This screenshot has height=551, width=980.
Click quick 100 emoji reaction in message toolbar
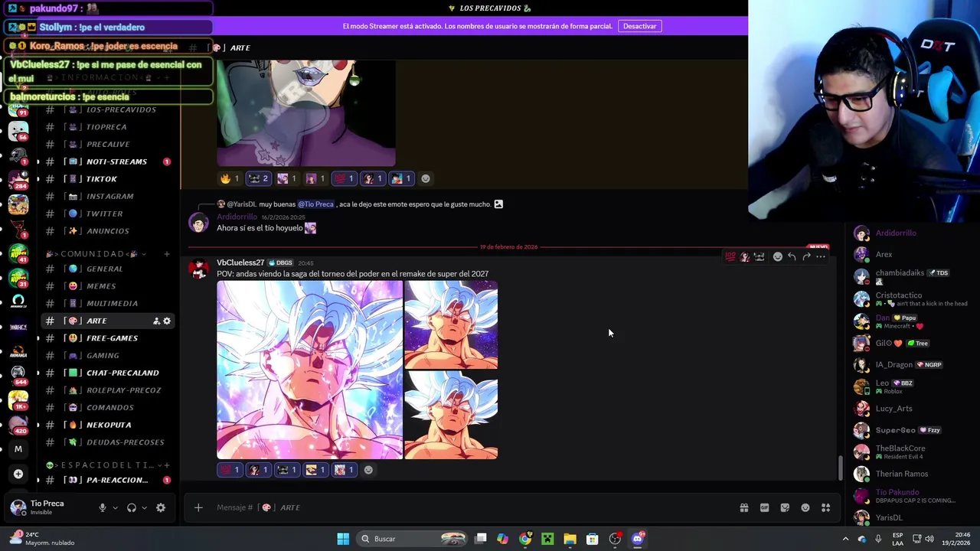(x=730, y=257)
